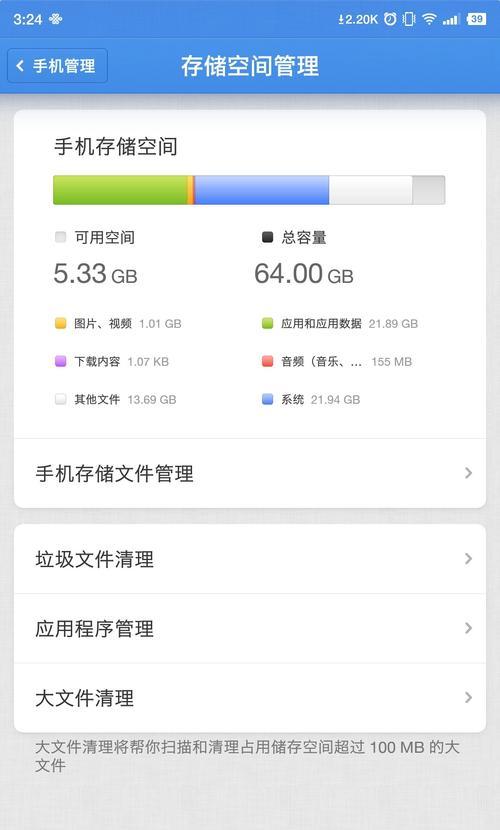The width and height of the screenshot is (500, 830).
Task: Tap chevron next to 手机存储文件管理
Action: (x=468, y=473)
